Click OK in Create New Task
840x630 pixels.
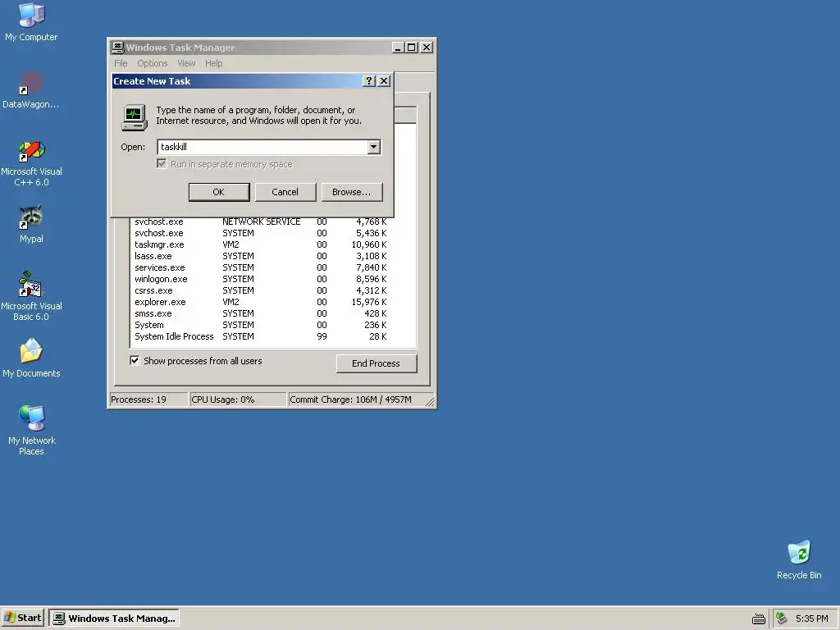pyautogui.click(x=219, y=192)
